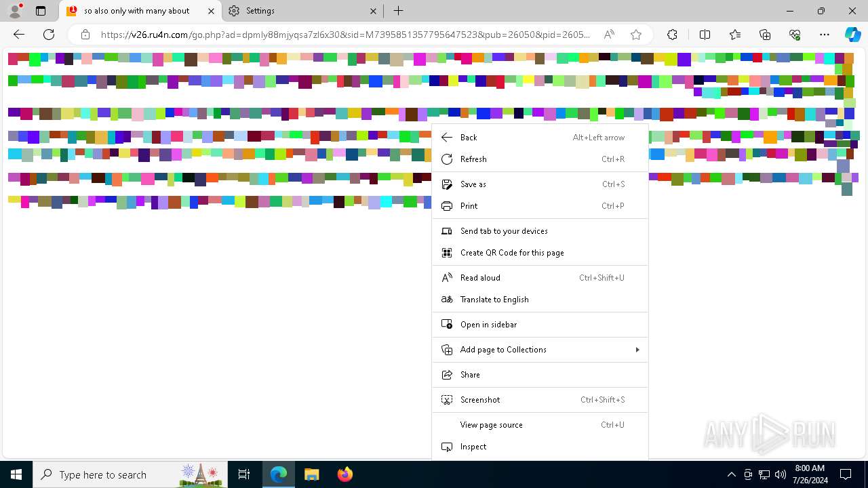The height and width of the screenshot is (488, 868).
Task: Open Task View on taskbar
Action: [x=244, y=474]
